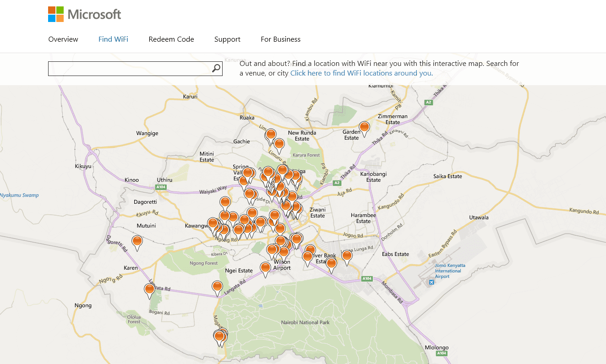Click the Ololua Forest label
This screenshot has height=364, width=606.
click(134, 319)
